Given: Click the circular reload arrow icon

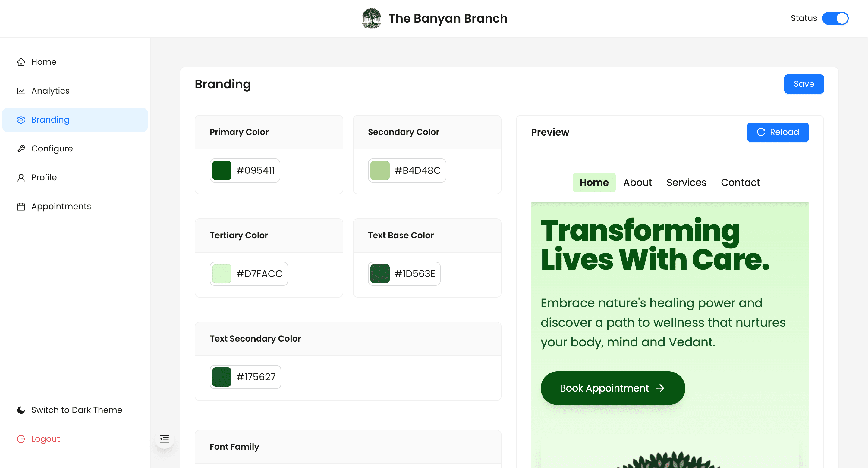Looking at the screenshot, I should (x=761, y=132).
